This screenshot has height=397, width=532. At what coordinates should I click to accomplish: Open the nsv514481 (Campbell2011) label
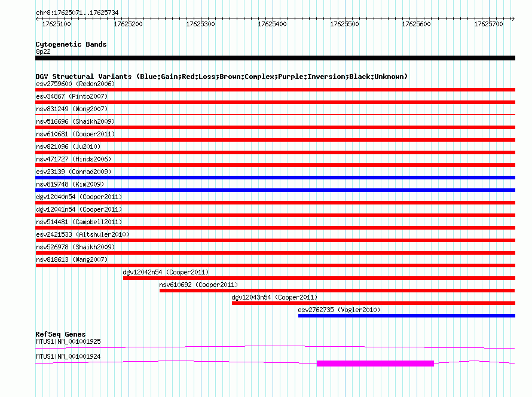pos(79,222)
